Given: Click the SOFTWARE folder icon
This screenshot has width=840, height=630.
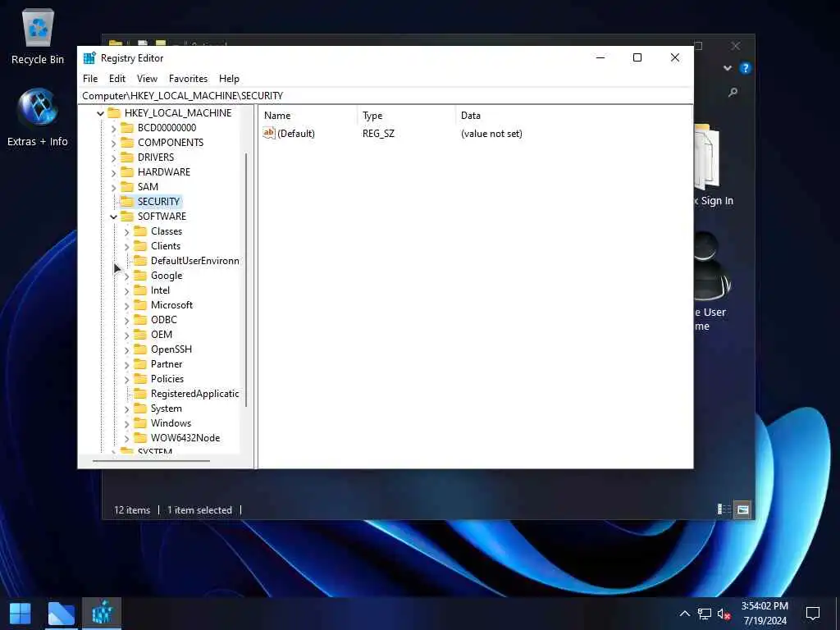Looking at the screenshot, I should coord(127,216).
